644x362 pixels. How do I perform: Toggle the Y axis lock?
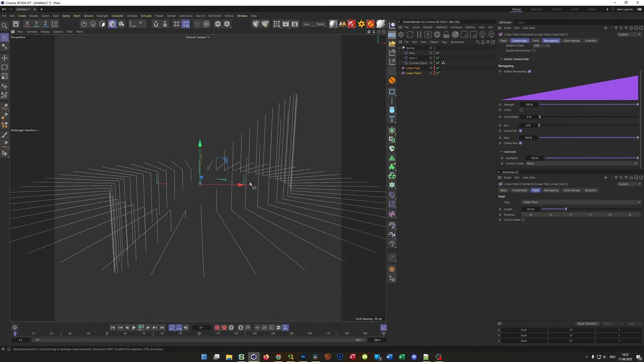pyautogui.click(x=36, y=24)
